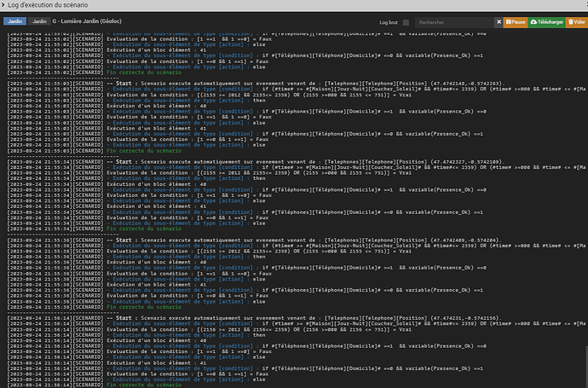This screenshot has height=388, width=588.
Task: Click bloc élément : 41 line at 21:55:02
Action: point(107,50)
